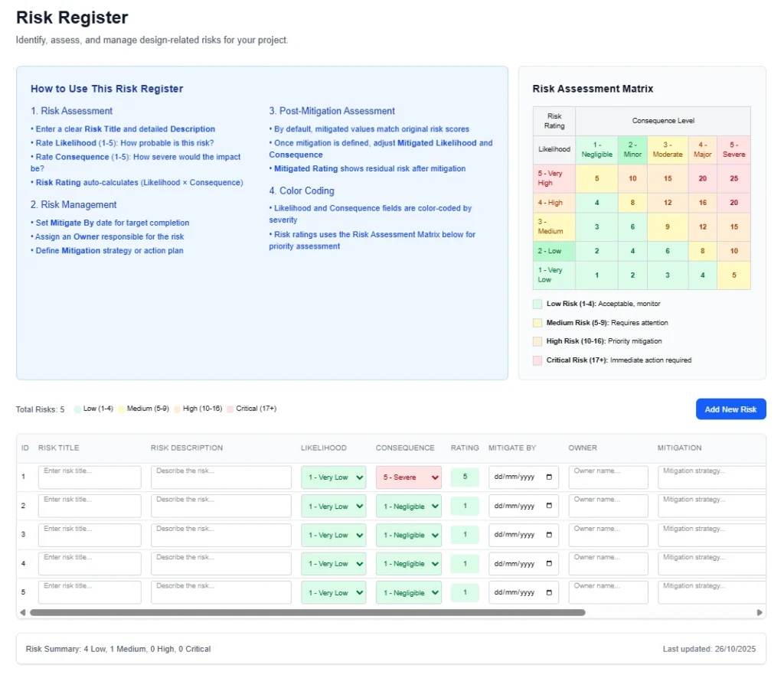Click the Mitigation strategy field for risk 4
This screenshot has height=681, width=784.
pyautogui.click(x=710, y=562)
